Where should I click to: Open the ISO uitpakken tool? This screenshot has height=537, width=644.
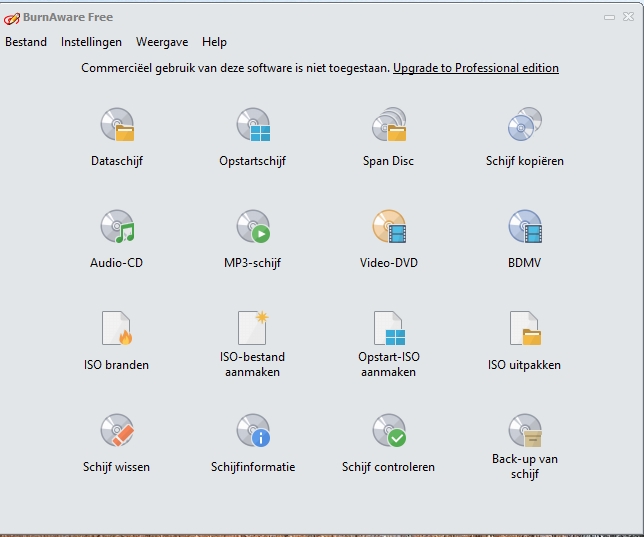[x=525, y=329]
